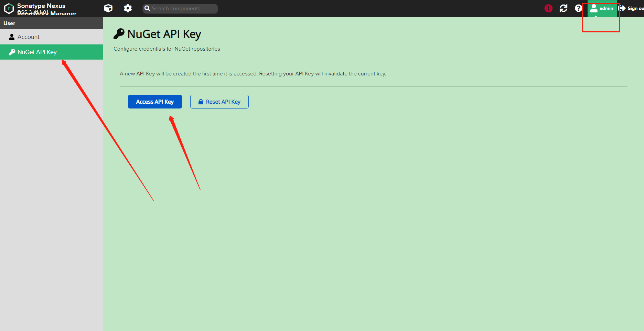
Task: Click the Access API Key button
Action: pyautogui.click(x=155, y=102)
